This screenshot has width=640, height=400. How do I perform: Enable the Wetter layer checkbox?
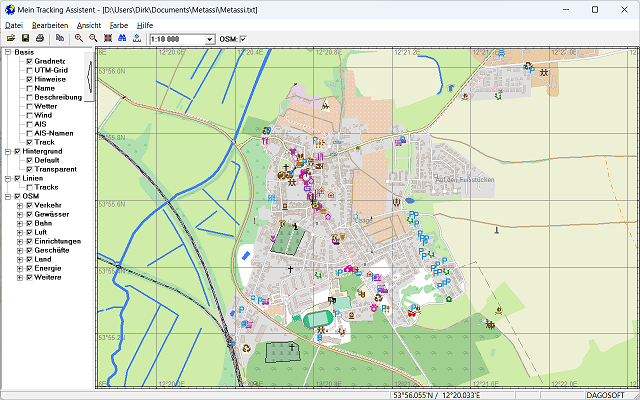(x=30, y=106)
